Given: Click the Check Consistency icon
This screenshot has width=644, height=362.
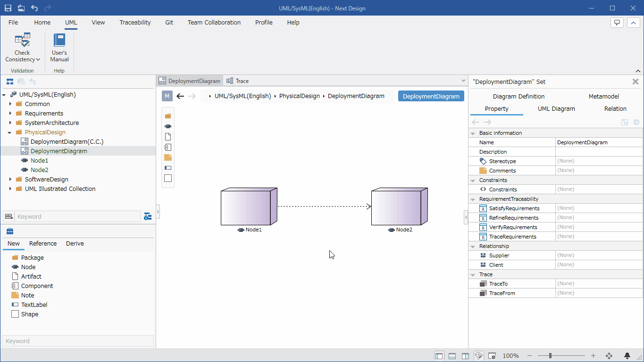Looking at the screenshot, I should (x=22, y=40).
